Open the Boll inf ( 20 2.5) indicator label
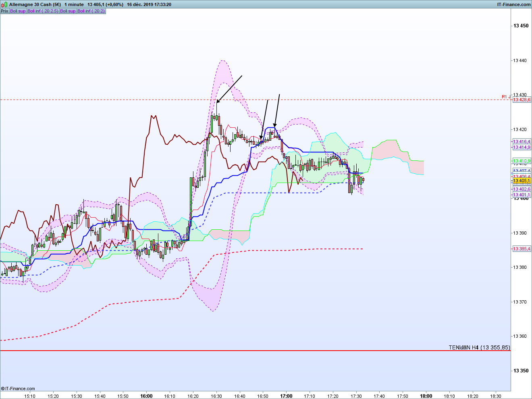 tap(43, 11)
